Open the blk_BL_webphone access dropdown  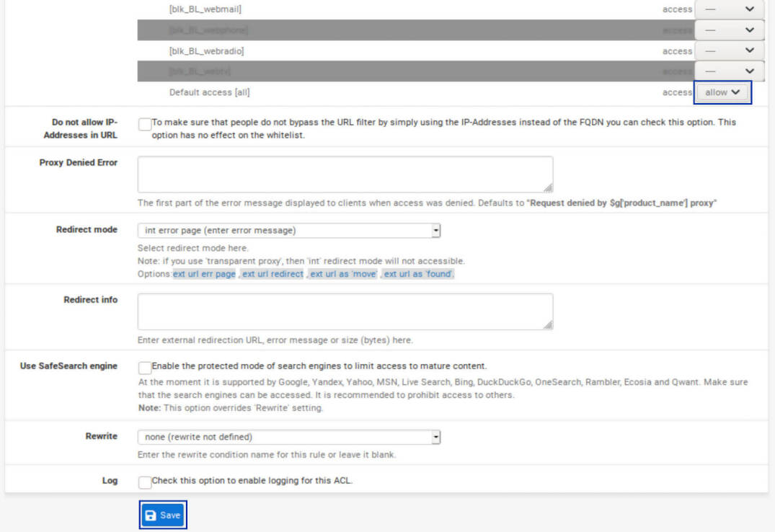click(x=730, y=30)
